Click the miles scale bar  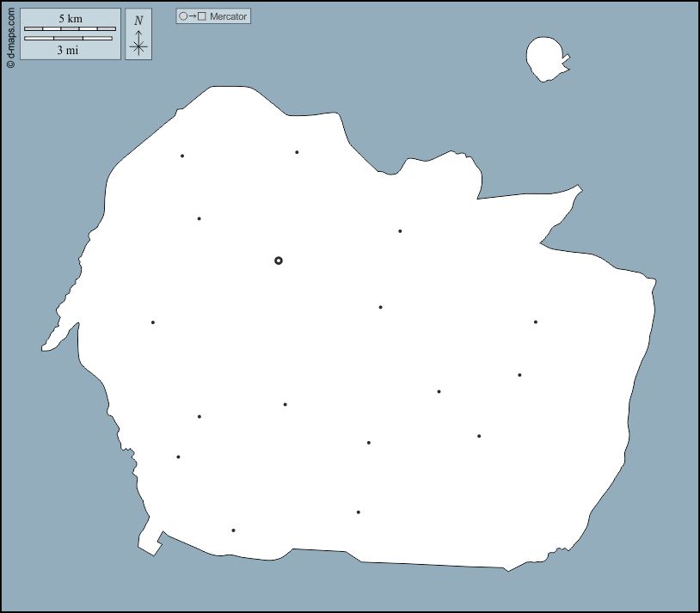[68, 39]
